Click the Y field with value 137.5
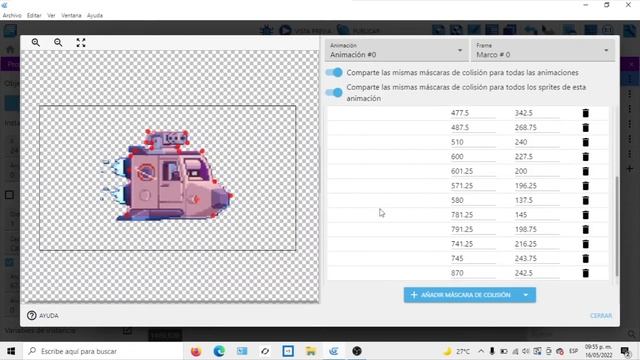The image size is (640, 360). pyautogui.click(x=537, y=200)
